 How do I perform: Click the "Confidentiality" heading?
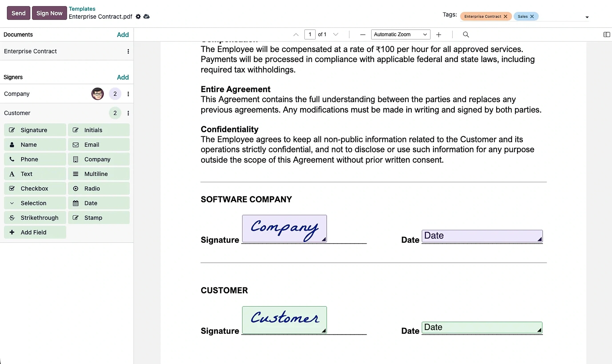click(x=229, y=129)
